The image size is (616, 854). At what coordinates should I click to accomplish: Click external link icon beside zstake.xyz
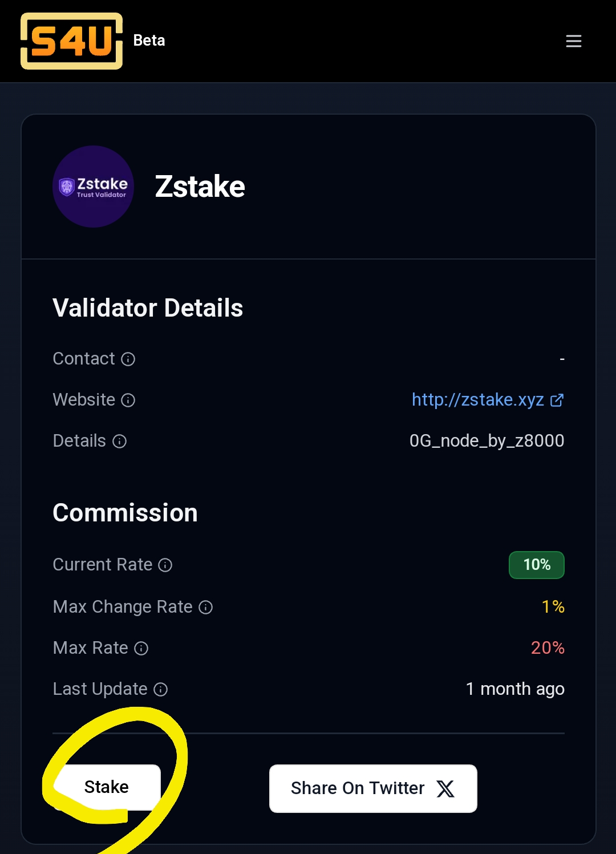pos(557,400)
